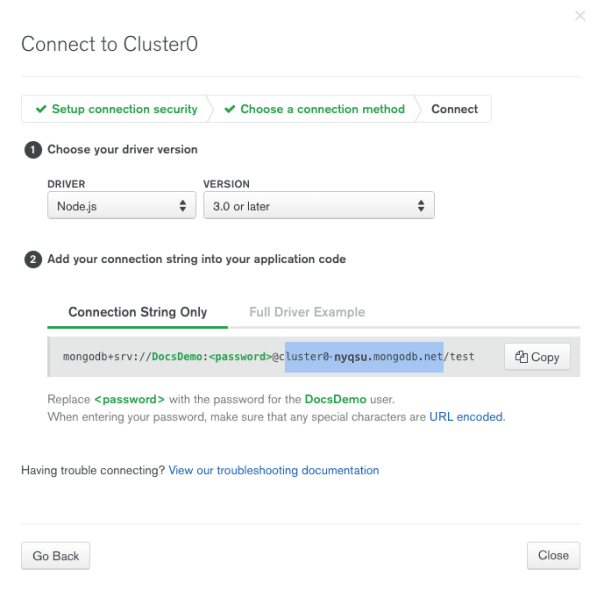Click the clipboard icon on the Copy button
600x590 pixels.
tap(522, 357)
